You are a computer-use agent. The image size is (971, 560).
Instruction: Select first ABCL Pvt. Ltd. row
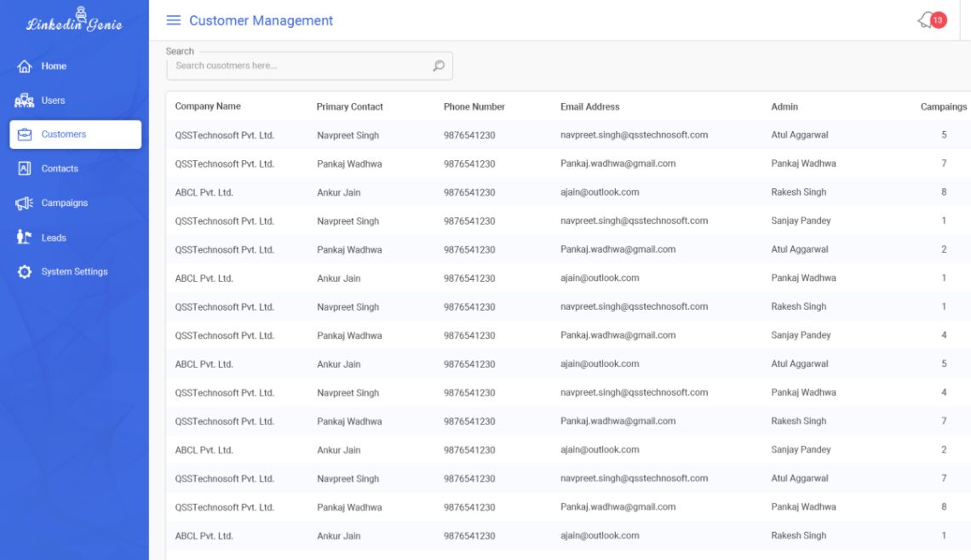point(568,192)
